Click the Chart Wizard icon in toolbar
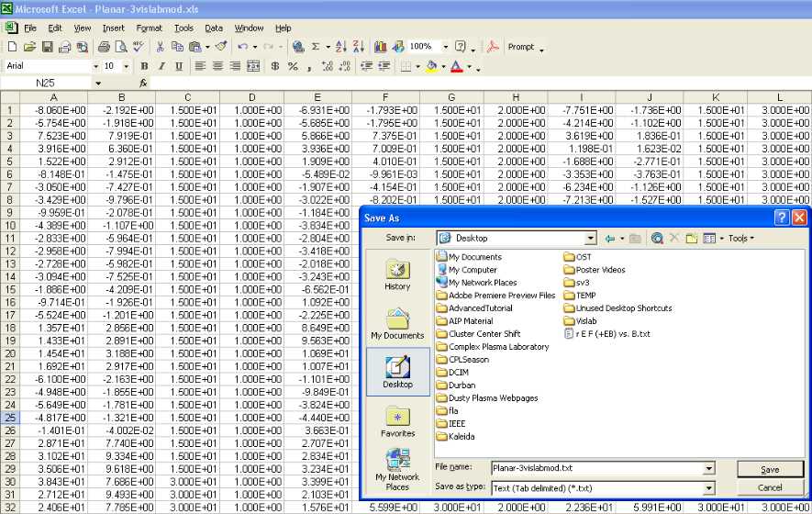Screen dimensions: 812x514 click(382, 47)
